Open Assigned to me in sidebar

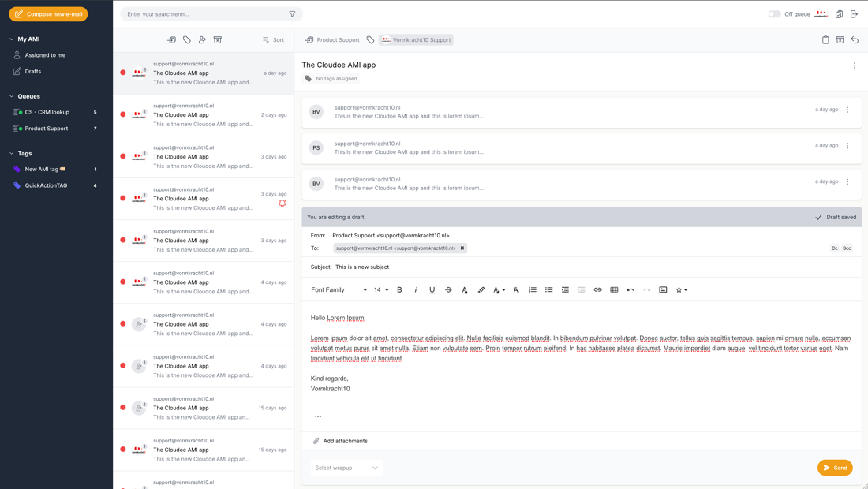tap(45, 55)
